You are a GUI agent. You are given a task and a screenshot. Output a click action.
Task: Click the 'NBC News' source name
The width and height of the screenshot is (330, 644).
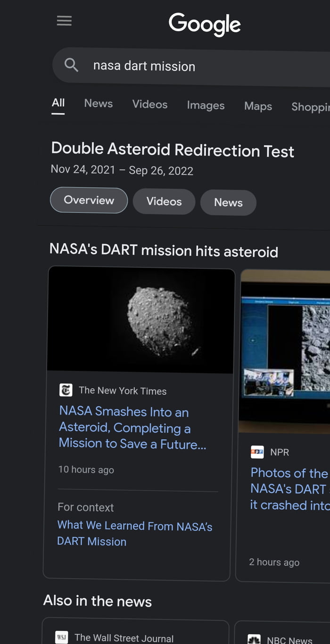(x=289, y=640)
